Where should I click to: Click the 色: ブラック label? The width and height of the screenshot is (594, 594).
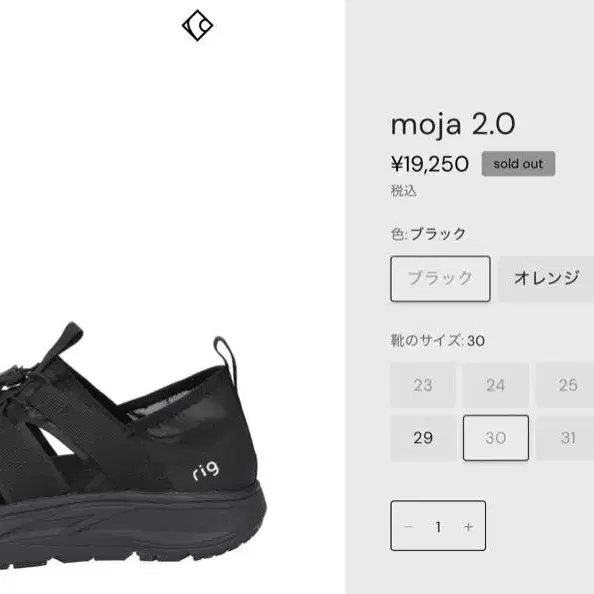pyautogui.click(x=428, y=234)
